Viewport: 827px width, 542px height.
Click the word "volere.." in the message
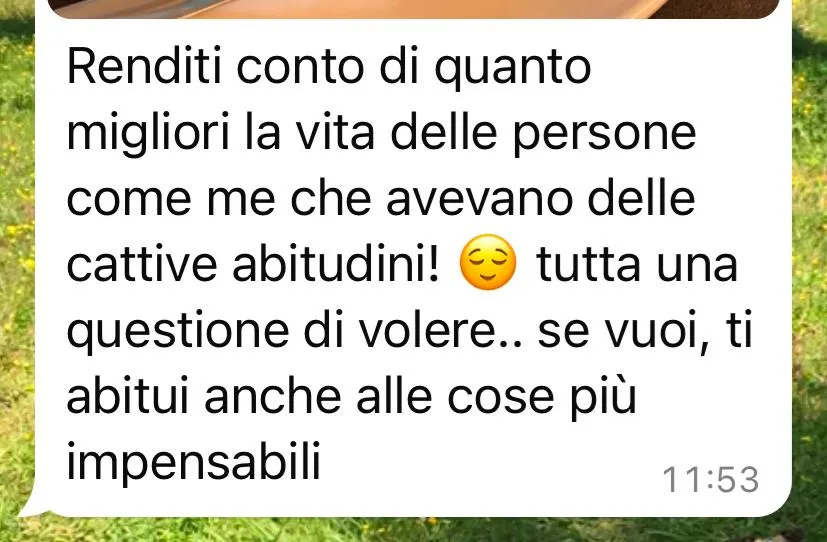[x=441, y=330]
